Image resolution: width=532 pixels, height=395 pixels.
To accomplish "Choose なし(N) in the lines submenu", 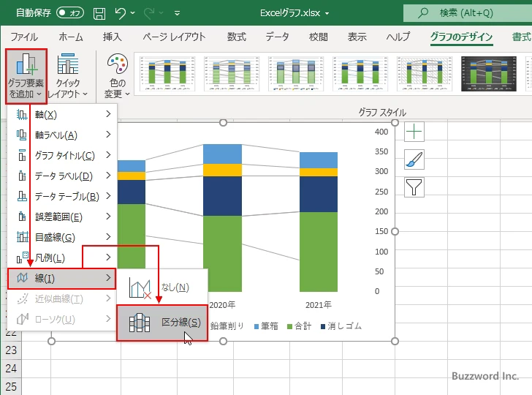I will click(162, 287).
